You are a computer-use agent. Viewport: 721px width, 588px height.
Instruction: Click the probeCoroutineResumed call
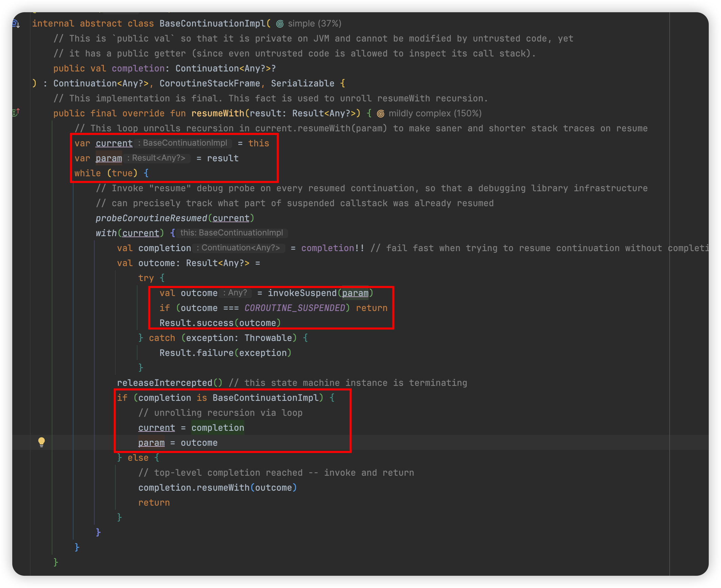pyautogui.click(x=151, y=218)
